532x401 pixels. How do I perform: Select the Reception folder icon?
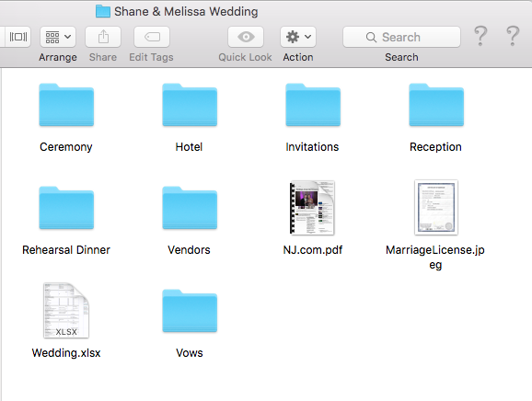[436, 105]
